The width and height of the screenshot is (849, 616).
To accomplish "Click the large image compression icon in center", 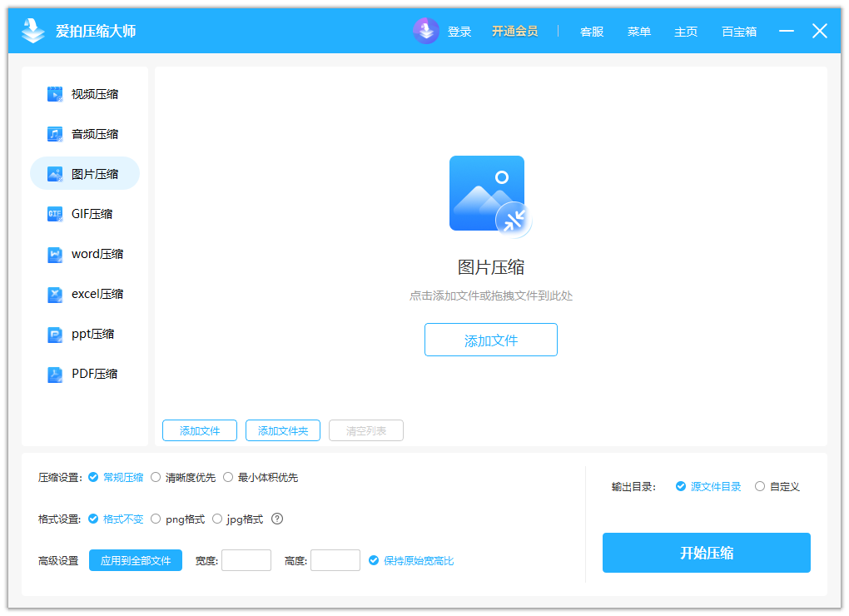I will coord(490,197).
